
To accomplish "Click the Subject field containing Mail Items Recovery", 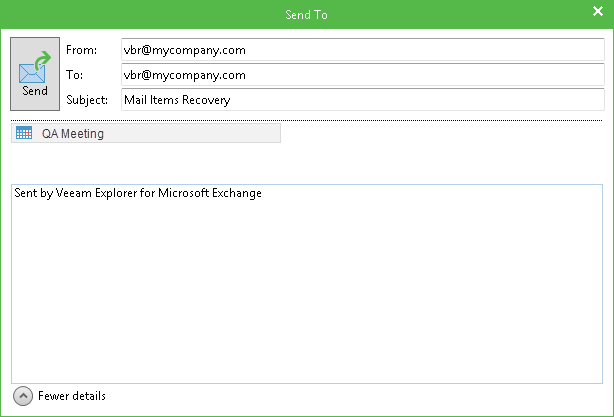I will coord(361,100).
